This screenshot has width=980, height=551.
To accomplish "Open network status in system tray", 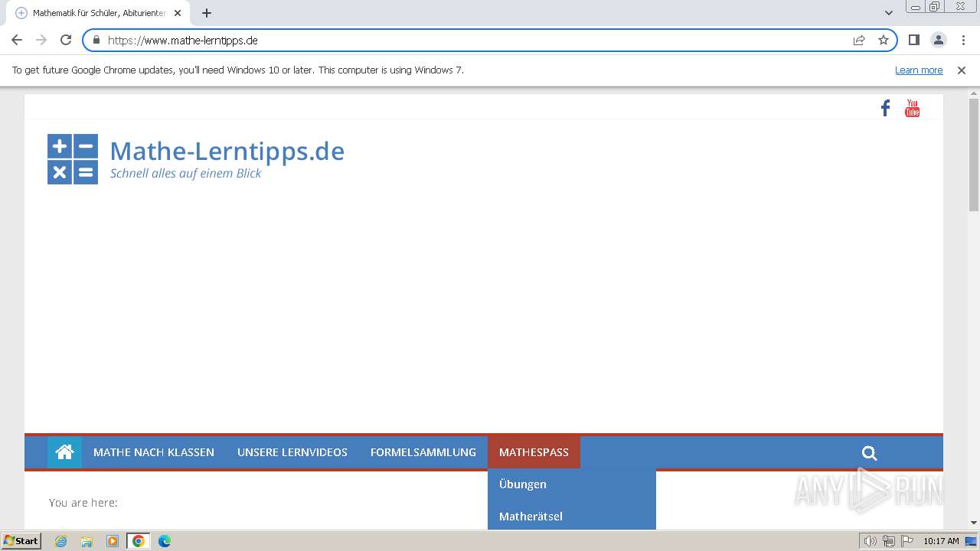I will click(889, 541).
